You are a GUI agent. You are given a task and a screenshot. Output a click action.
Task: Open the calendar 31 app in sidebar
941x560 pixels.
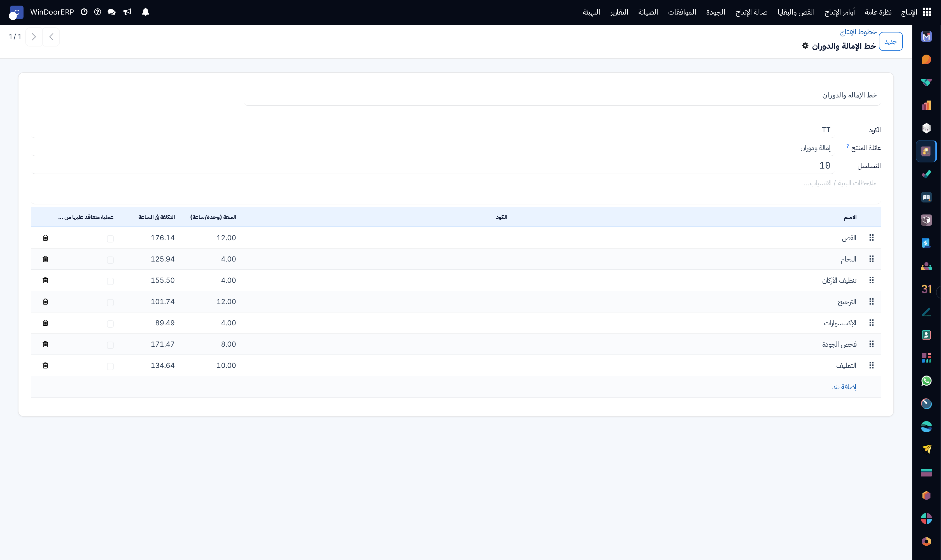click(x=926, y=289)
